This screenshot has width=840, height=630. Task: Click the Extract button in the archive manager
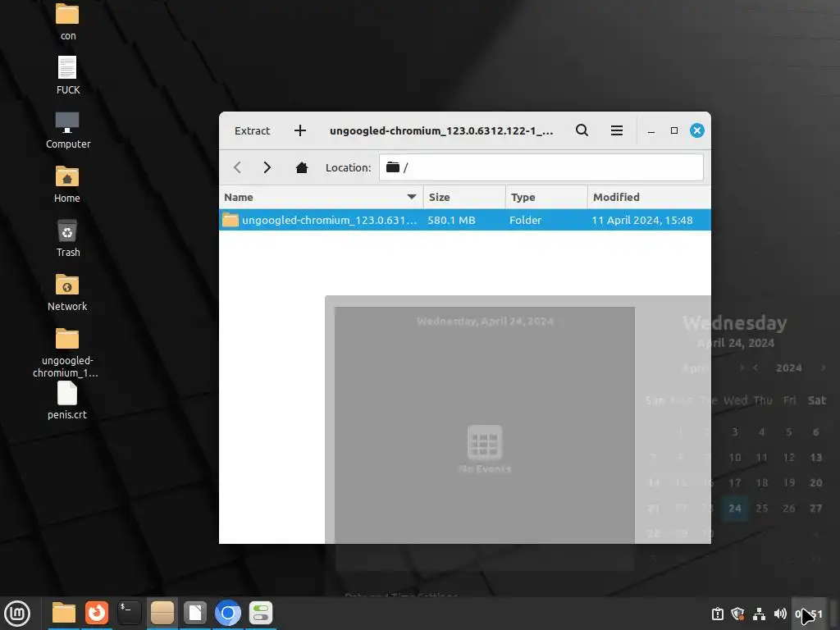click(253, 130)
